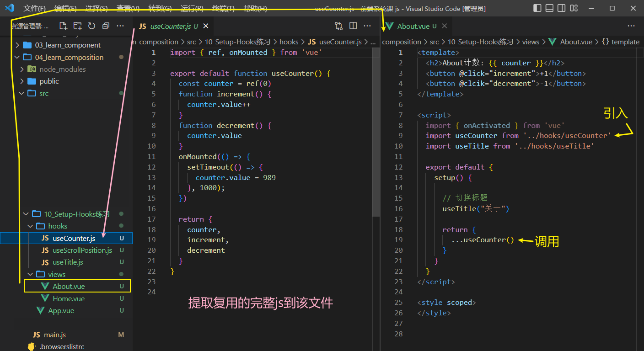Viewport: 644px width, 351px height.
Task: Click the JS icon of main.js in the explorer
Action: 37,335
